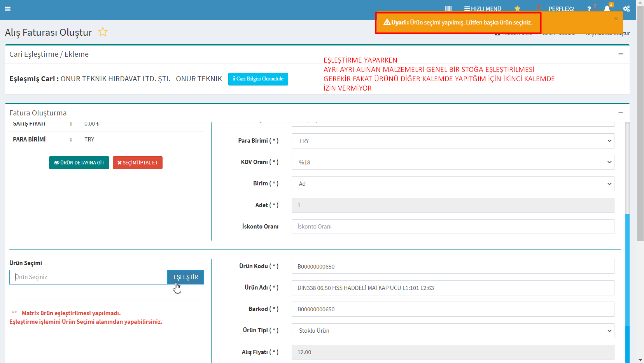Open the notifications bell
The height and width of the screenshot is (363, 644).
tap(607, 9)
